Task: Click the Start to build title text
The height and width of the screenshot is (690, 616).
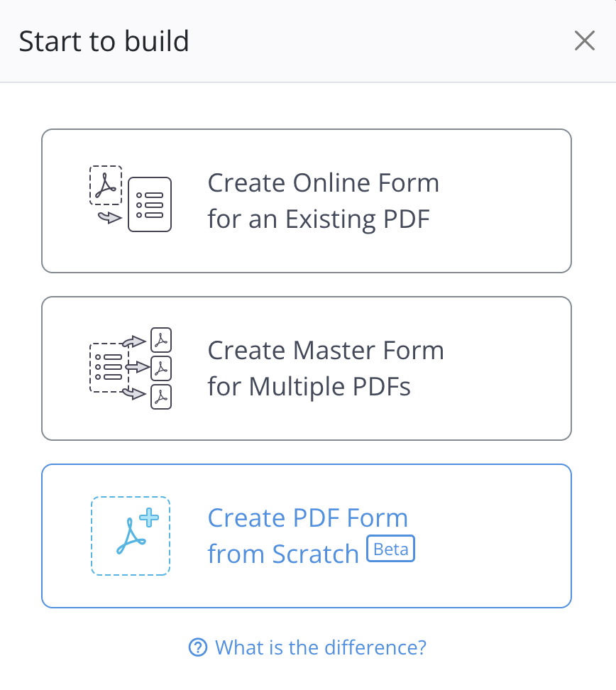Action: 104,41
